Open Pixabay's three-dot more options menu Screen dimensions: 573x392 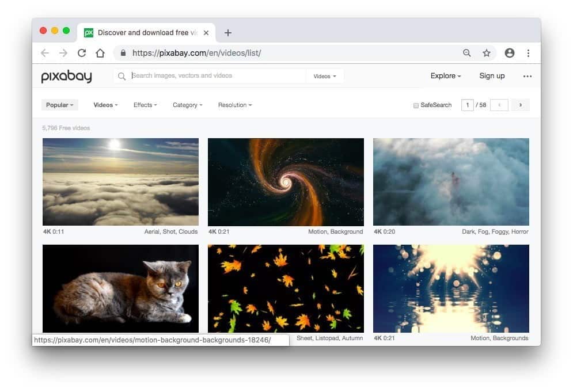point(527,76)
